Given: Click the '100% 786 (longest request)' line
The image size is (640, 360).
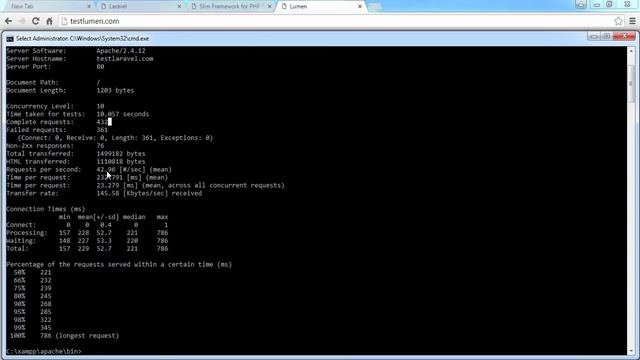Looking at the screenshot, I should tap(64, 336).
